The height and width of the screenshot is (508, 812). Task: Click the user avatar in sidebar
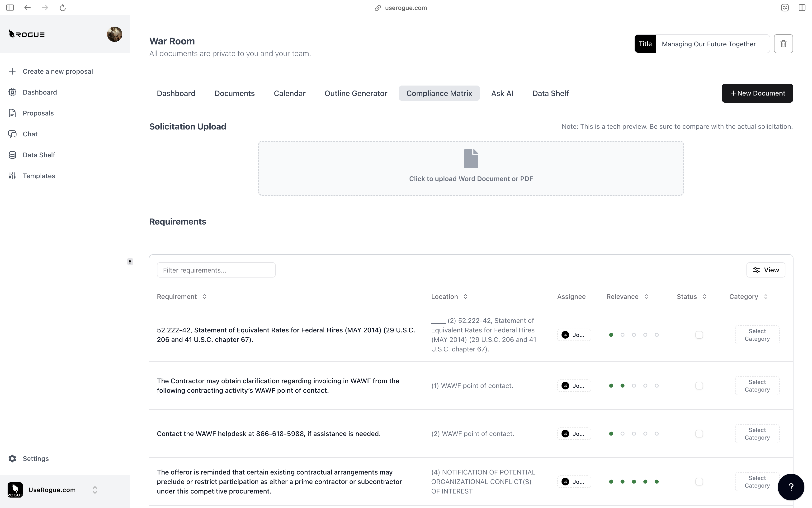114,34
